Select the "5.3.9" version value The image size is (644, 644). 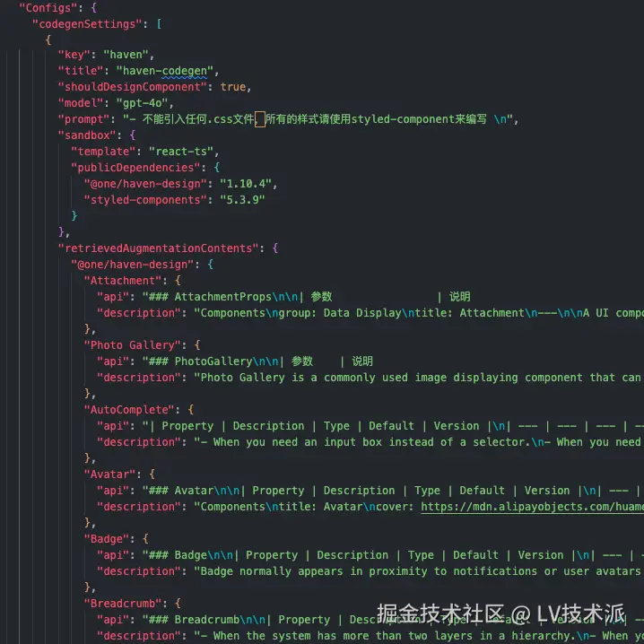point(243,200)
